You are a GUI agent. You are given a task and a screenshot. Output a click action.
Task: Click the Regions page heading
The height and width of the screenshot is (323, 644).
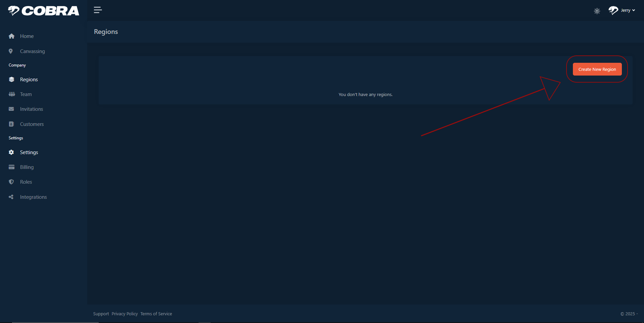[106, 32]
